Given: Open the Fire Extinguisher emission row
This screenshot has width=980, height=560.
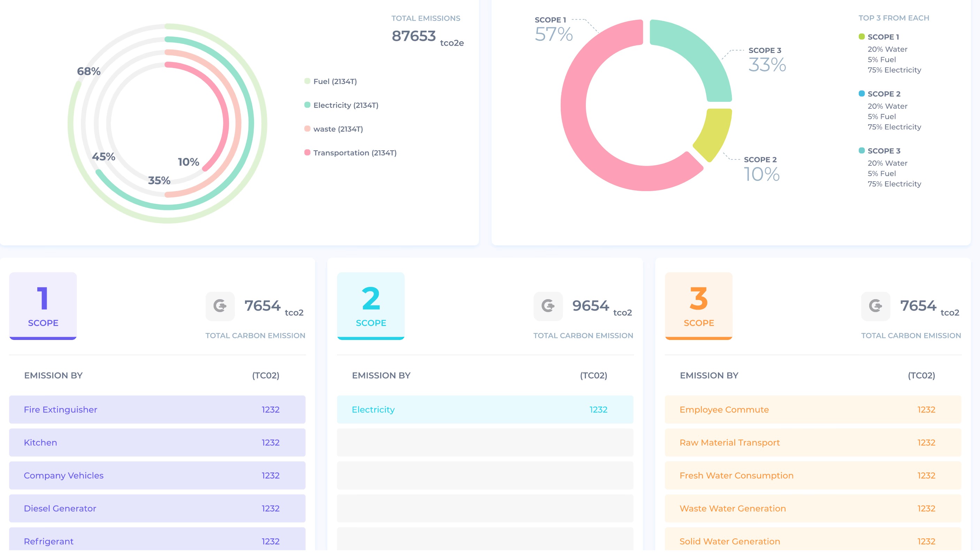Looking at the screenshot, I should (x=157, y=410).
